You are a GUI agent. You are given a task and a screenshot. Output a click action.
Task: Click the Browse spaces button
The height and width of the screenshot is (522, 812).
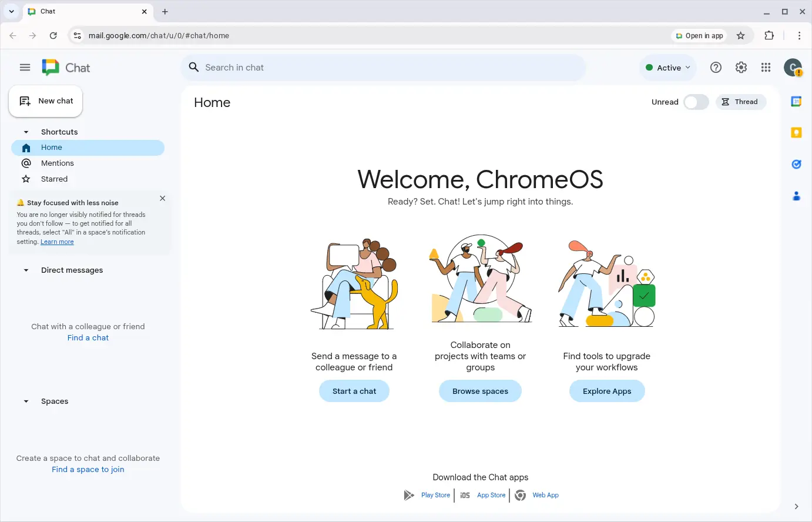(x=480, y=391)
